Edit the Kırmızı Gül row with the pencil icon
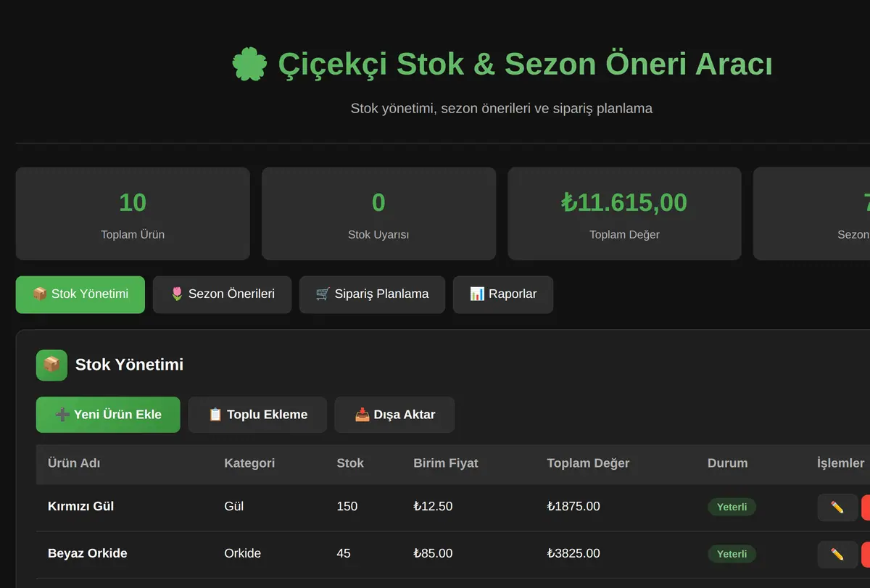 coord(837,508)
